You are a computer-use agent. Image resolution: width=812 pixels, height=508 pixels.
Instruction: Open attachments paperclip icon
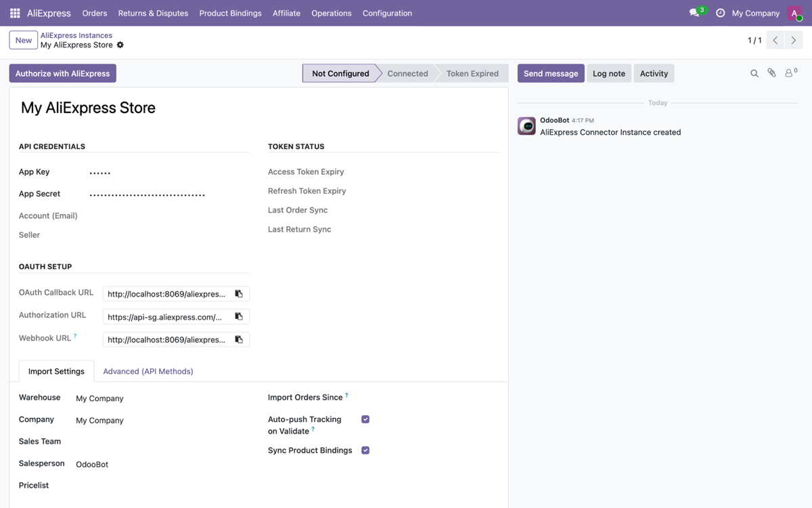771,73
